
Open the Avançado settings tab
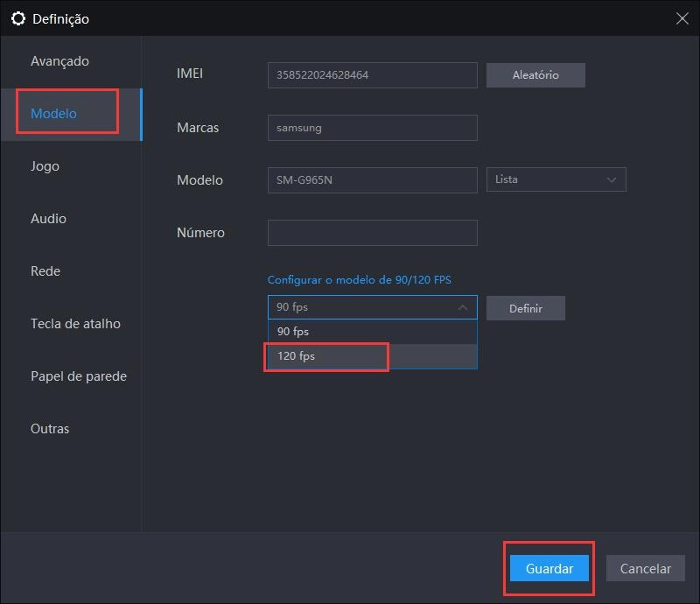[59, 61]
